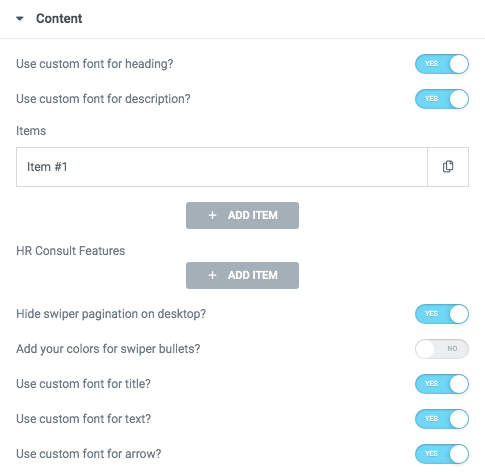Screen dimensions: 485x472
Task: Add item to the Items repeater
Action: pyautogui.click(x=242, y=215)
